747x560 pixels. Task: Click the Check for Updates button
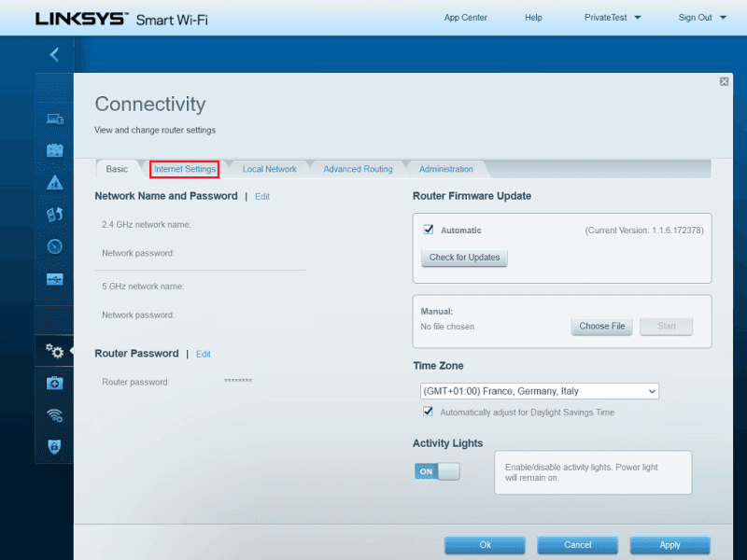[x=464, y=258]
